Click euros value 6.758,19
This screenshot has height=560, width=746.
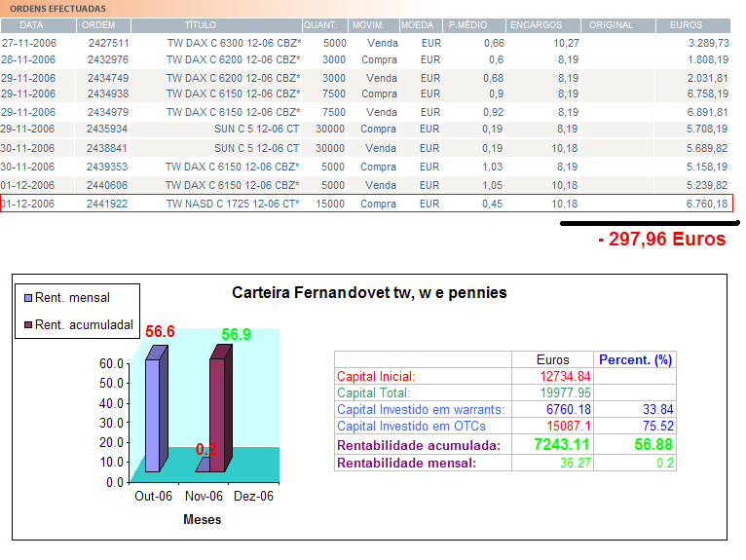click(708, 93)
